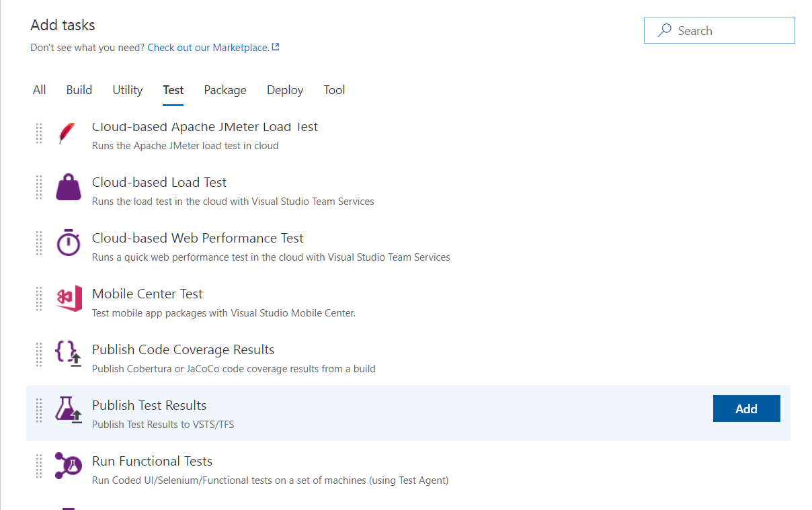Click the search magnifier icon
Viewport: 812px width, 510px height.
tap(664, 30)
